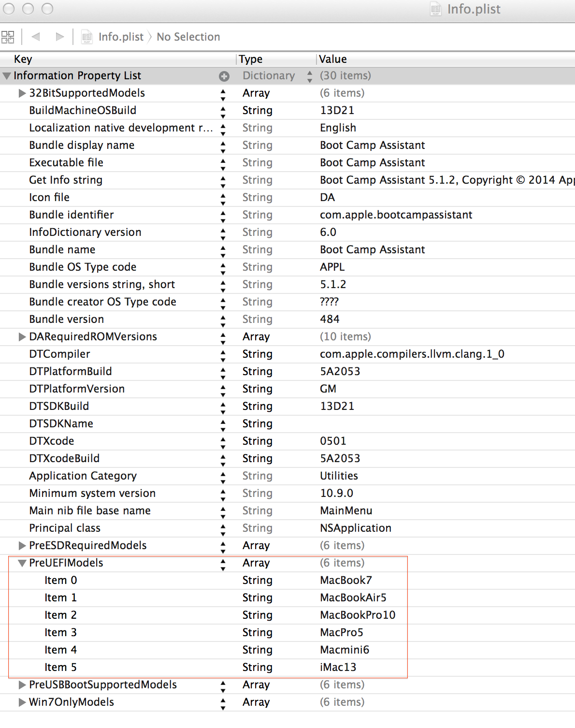Select the APPL value for Bundle OS Type code

coord(332,267)
